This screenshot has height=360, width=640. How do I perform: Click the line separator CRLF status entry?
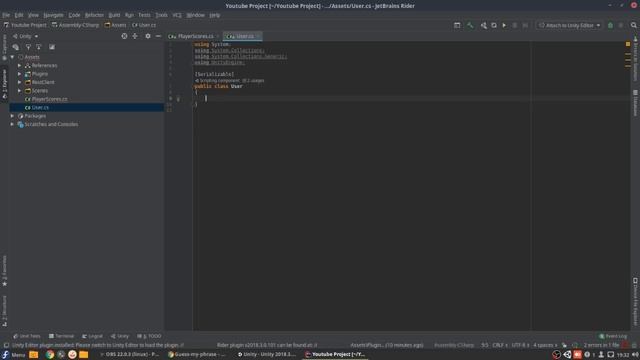[500, 345]
